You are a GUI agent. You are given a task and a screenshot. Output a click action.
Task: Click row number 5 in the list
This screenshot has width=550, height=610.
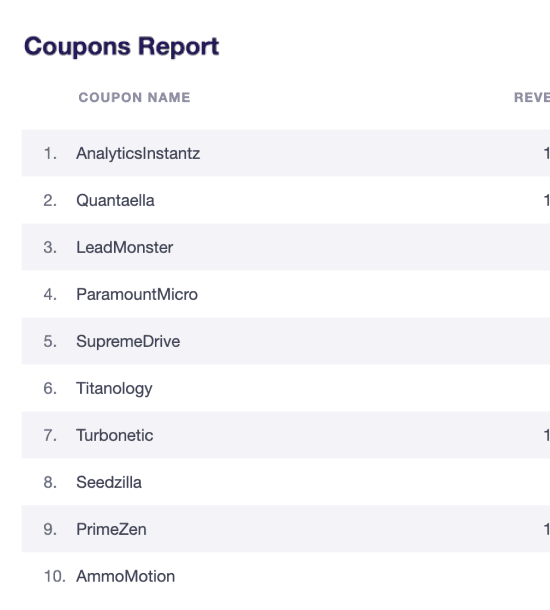(x=50, y=341)
